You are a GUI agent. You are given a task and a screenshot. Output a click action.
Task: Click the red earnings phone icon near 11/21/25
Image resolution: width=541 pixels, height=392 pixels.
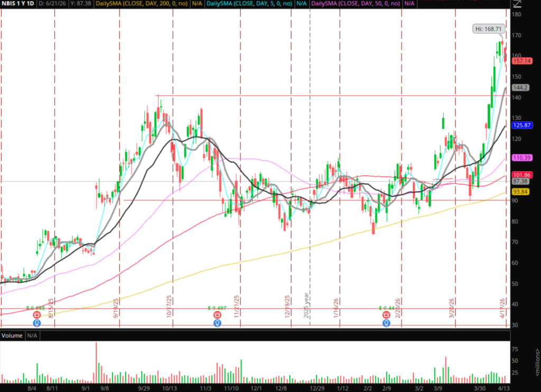tap(218, 314)
